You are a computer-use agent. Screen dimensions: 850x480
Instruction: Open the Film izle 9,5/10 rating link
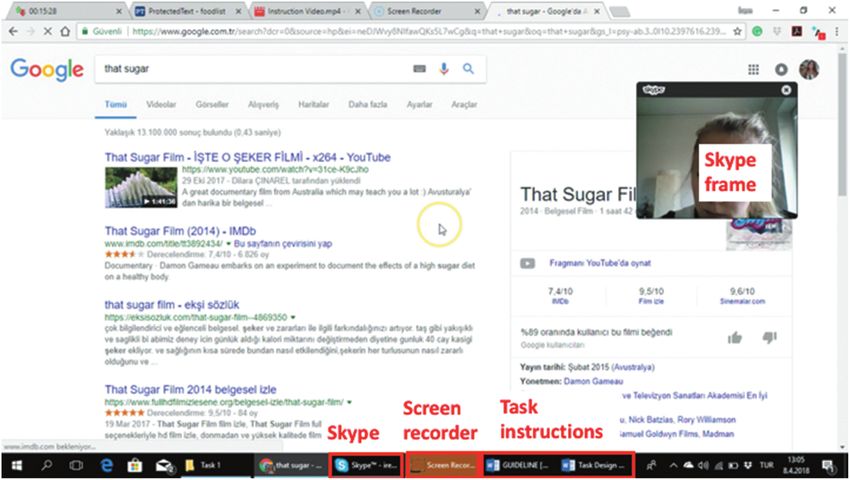pos(651,296)
